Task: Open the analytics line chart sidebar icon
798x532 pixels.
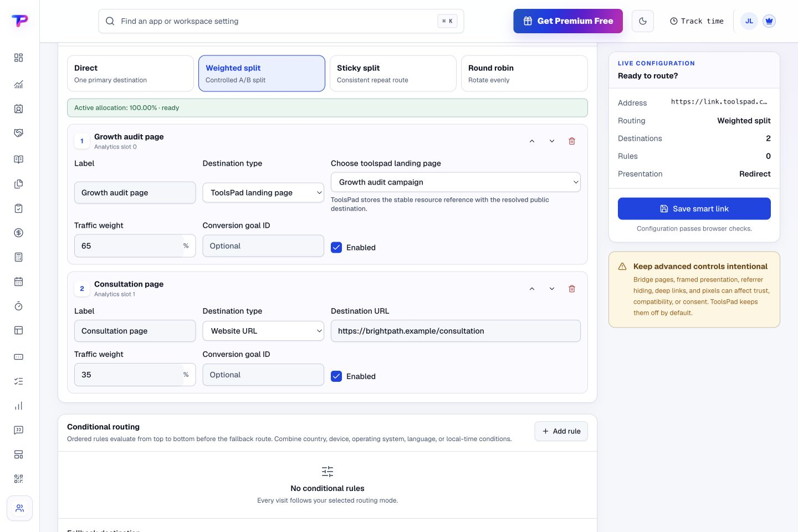Action: (18, 84)
